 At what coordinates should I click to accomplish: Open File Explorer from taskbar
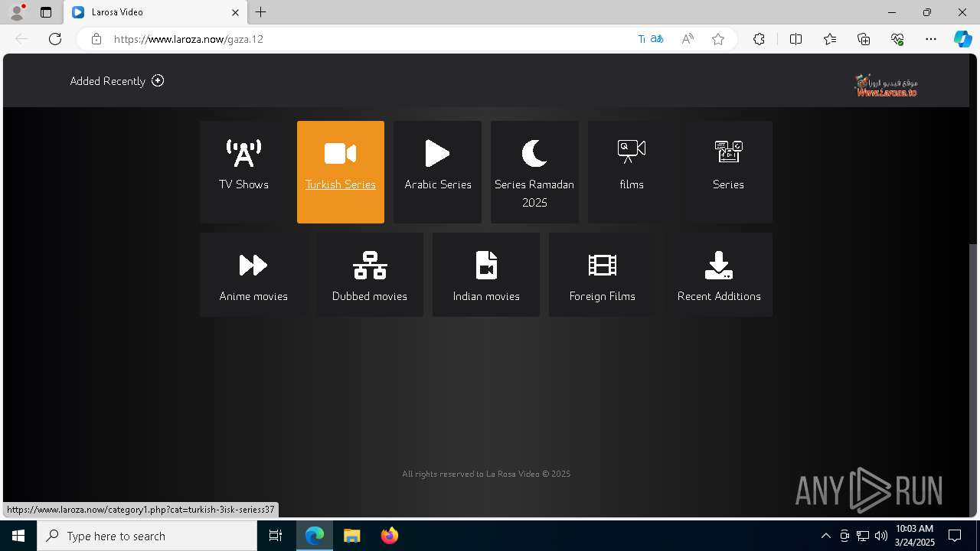coord(351,536)
